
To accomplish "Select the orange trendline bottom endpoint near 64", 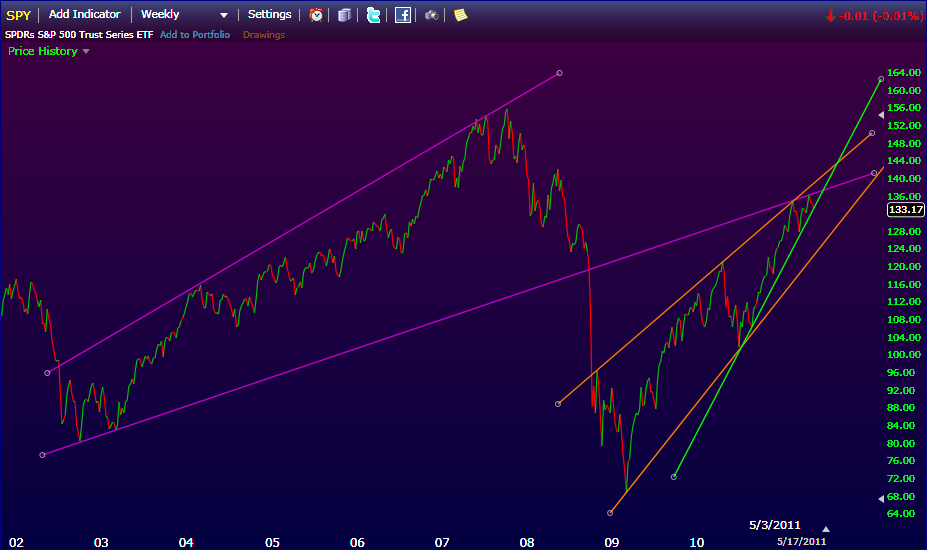I will tap(610, 512).
